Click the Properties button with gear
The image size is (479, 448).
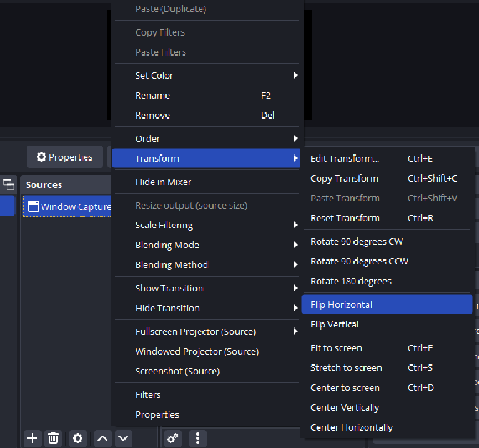pos(65,157)
